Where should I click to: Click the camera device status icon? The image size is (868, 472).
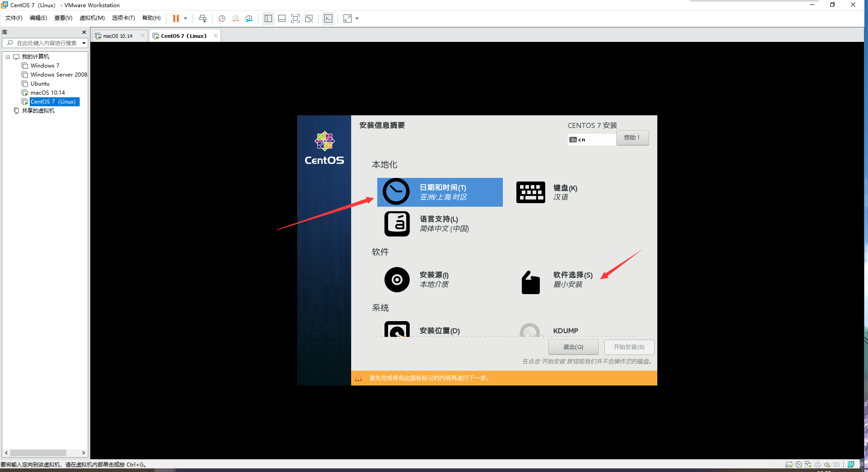(x=836, y=464)
